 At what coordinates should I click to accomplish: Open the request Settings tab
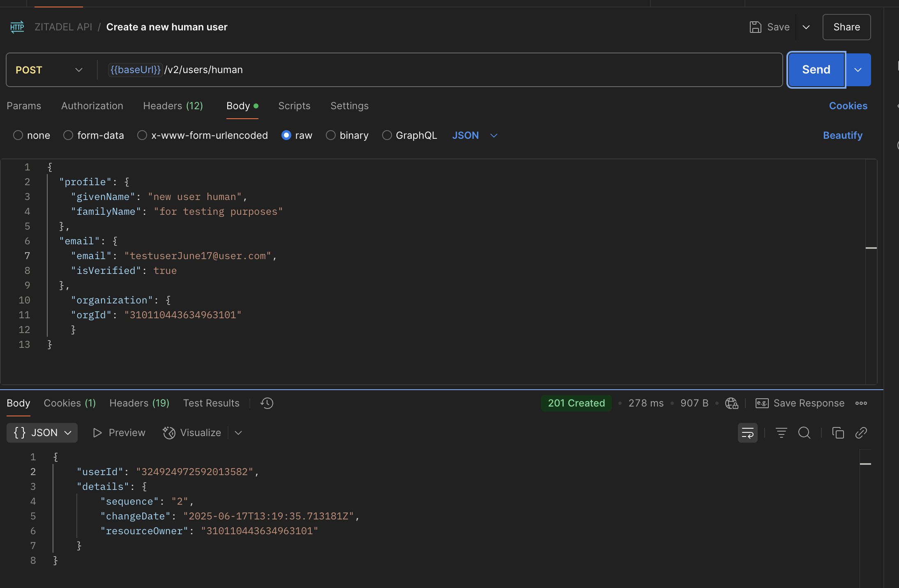tap(350, 106)
